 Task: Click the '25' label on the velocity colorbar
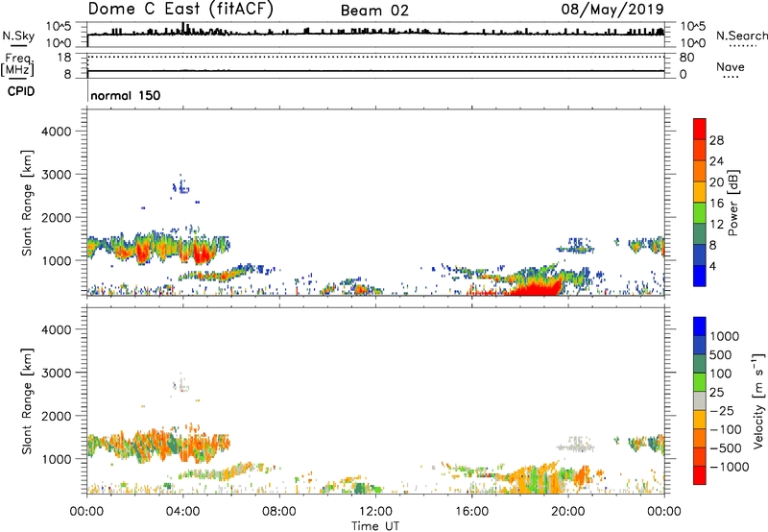point(716,393)
